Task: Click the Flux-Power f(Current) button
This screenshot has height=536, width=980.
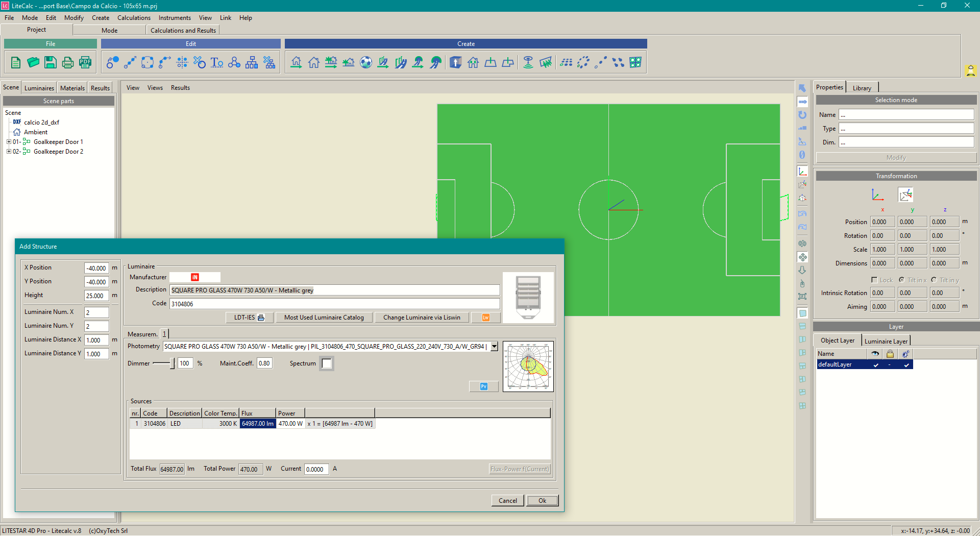Action: point(520,469)
